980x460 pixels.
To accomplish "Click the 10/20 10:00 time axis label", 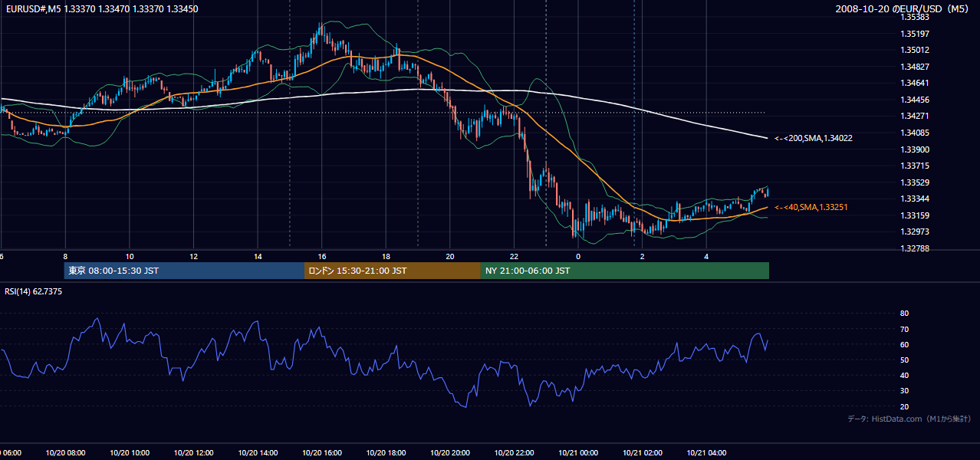I will pos(130,453).
